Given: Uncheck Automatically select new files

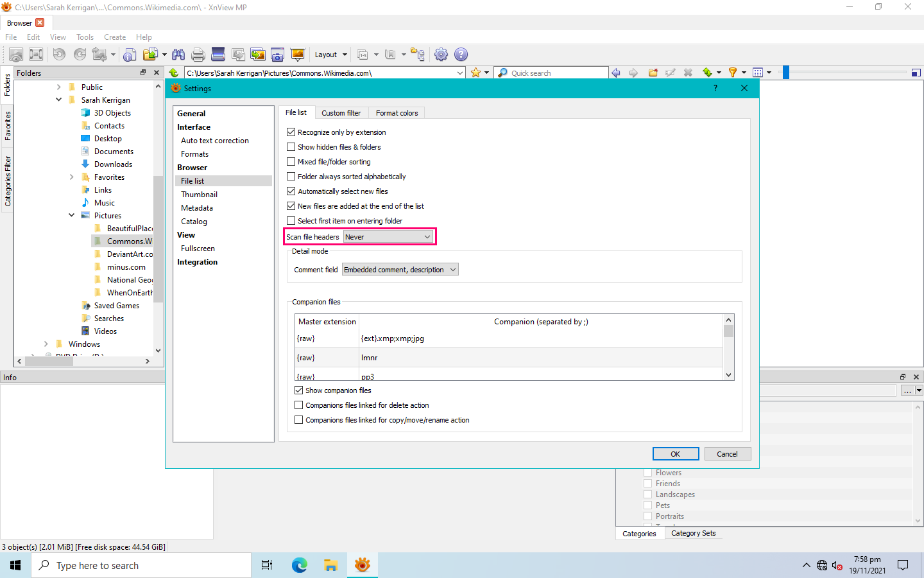Looking at the screenshot, I should click(291, 191).
